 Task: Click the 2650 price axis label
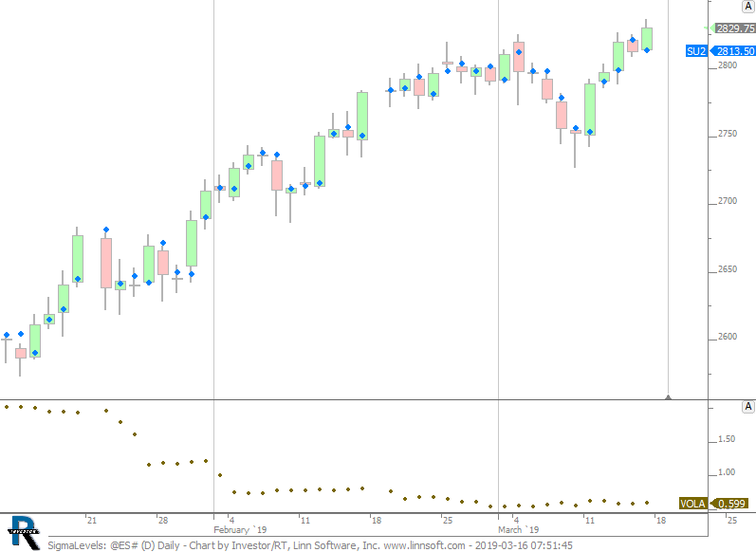728,269
